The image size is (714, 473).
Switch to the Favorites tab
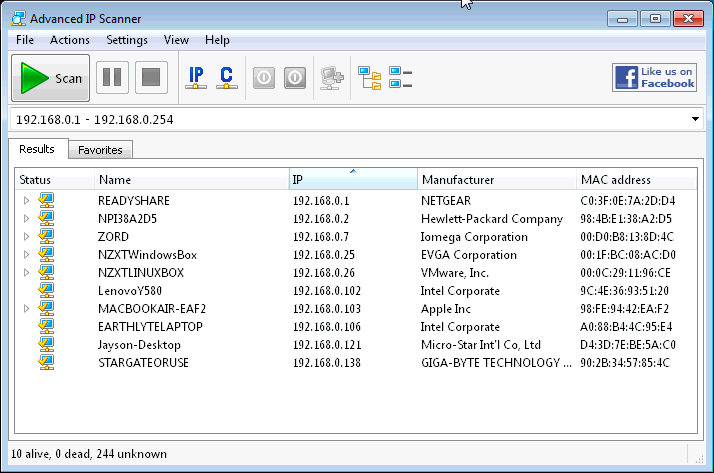(100, 150)
